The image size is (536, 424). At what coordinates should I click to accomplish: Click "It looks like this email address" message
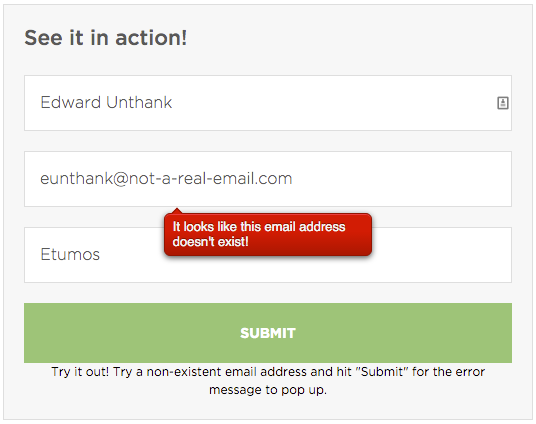click(x=259, y=227)
